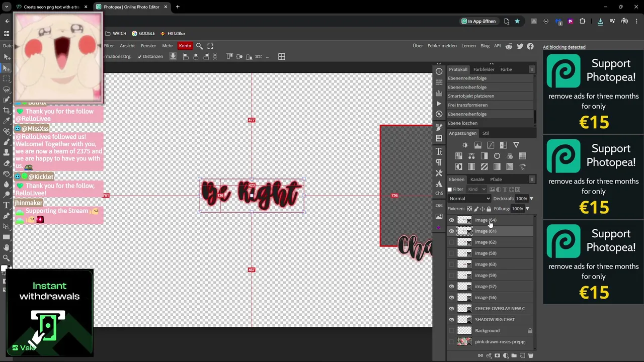Enable the layer Filter checkbox
The image size is (644, 362).
pos(450,190)
